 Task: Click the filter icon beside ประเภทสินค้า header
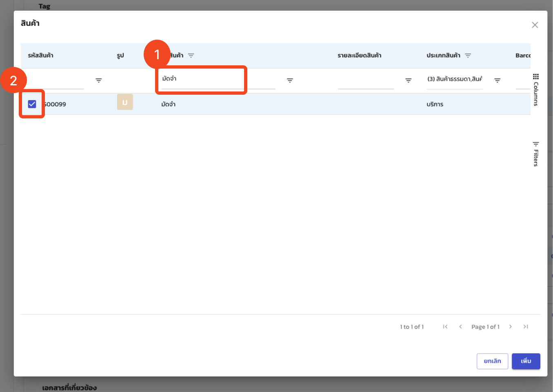[468, 56]
